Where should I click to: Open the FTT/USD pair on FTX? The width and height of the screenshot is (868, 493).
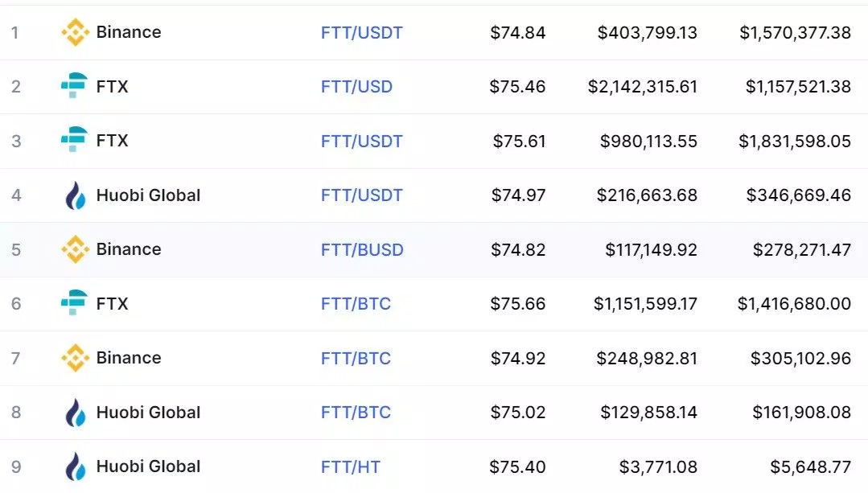[356, 87]
